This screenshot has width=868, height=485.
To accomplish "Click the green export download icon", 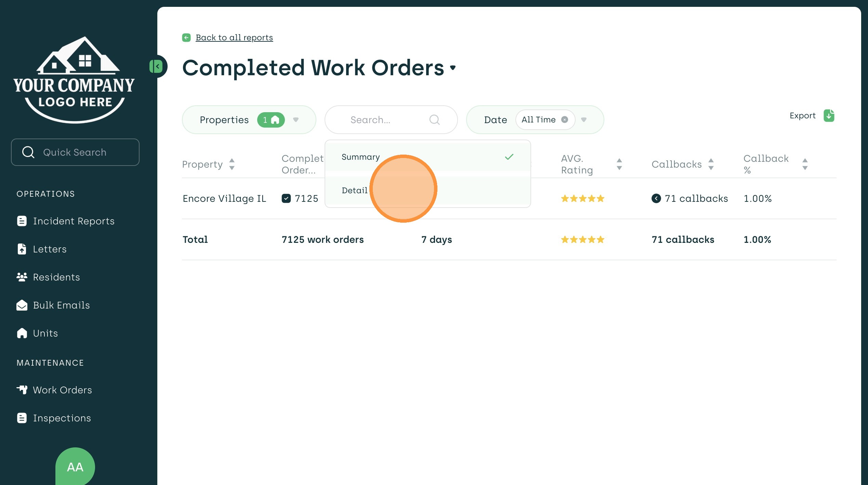I will click(828, 116).
